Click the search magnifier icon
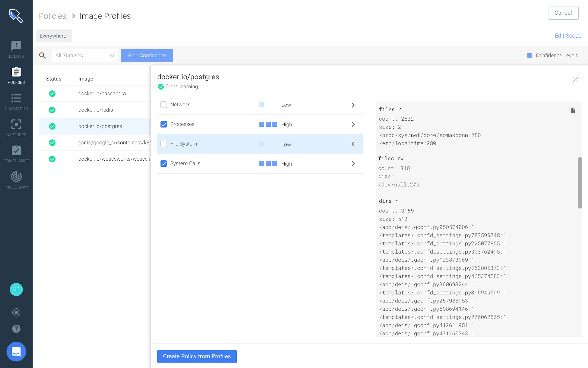Screen dimensions: 588x368 (x=43, y=55)
